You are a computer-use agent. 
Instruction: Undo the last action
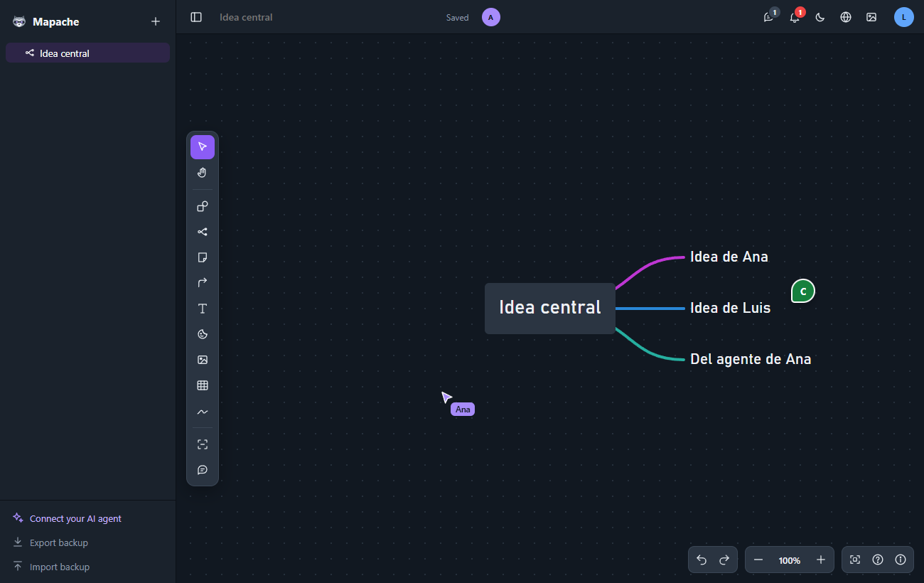pos(702,560)
